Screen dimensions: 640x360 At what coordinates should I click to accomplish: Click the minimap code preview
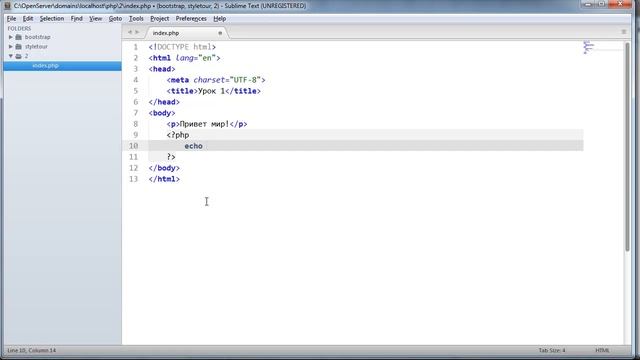pos(588,47)
